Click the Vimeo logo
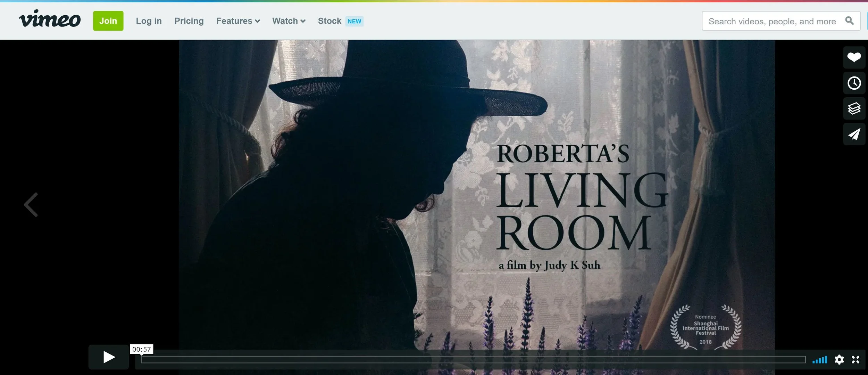This screenshot has width=868, height=375. (50, 19)
